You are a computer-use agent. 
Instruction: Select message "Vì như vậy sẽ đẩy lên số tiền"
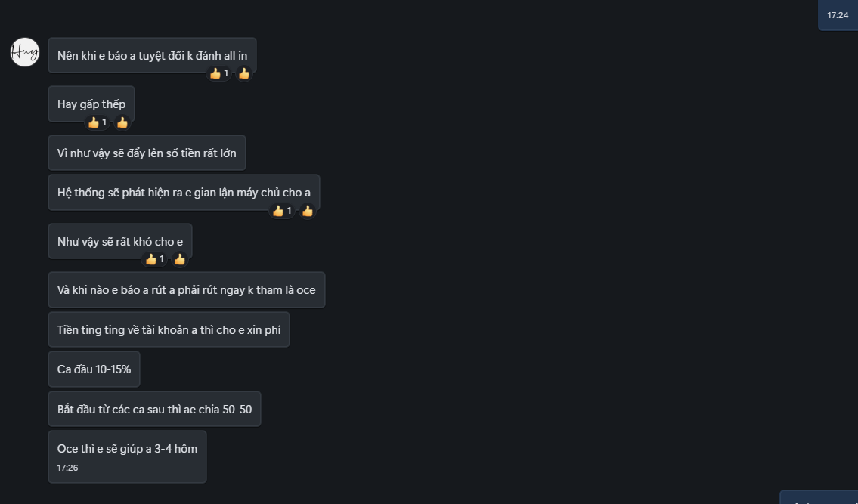click(x=147, y=153)
